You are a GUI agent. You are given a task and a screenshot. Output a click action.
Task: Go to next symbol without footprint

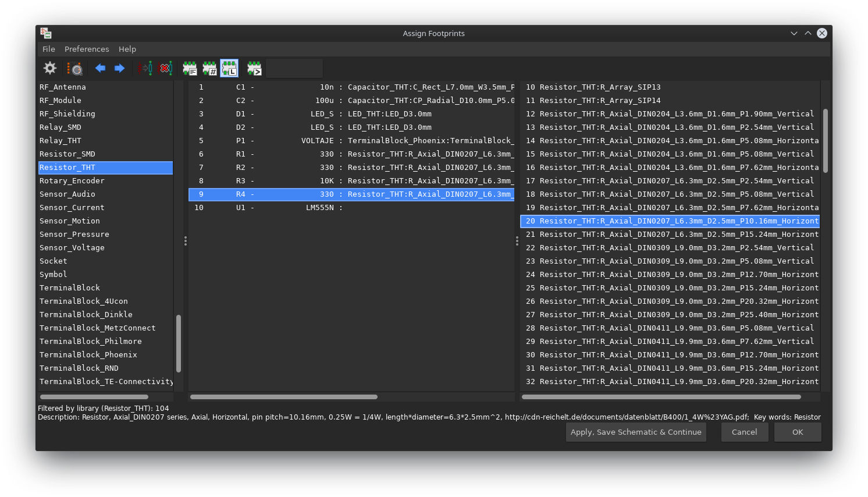[x=119, y=68]
